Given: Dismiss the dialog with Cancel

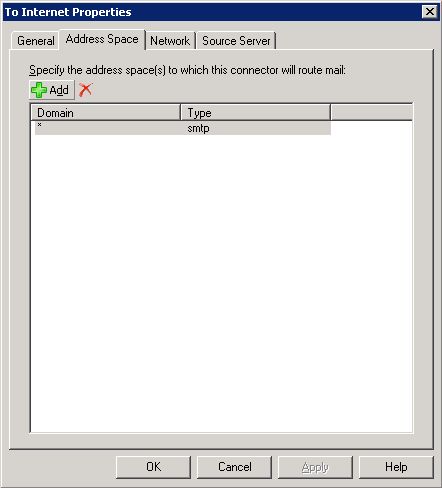Looking at the screenshot, I should [x=234, y=467].
